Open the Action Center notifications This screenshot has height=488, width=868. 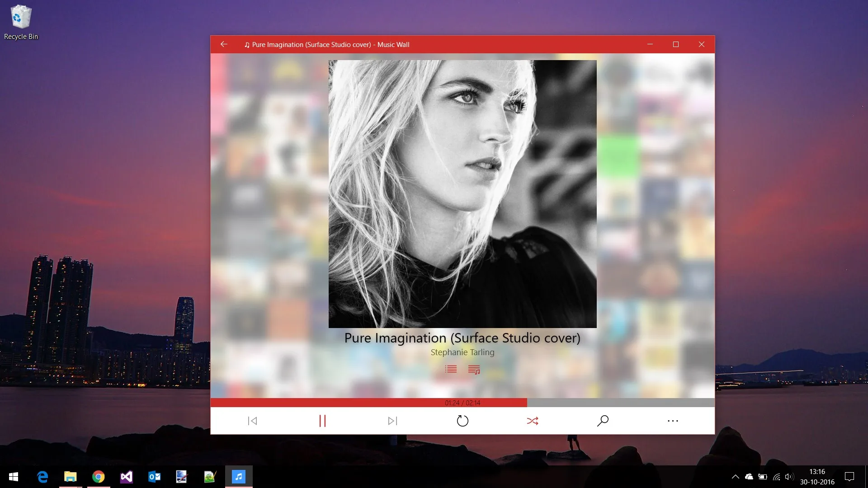[x=849, y=477]
